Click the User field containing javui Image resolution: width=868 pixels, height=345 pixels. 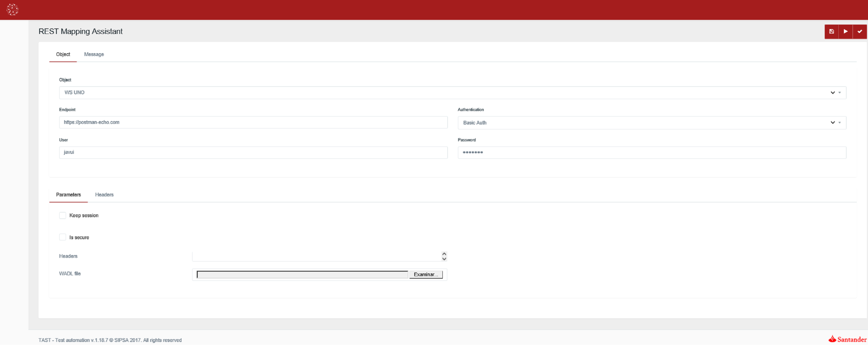point(253,152)
